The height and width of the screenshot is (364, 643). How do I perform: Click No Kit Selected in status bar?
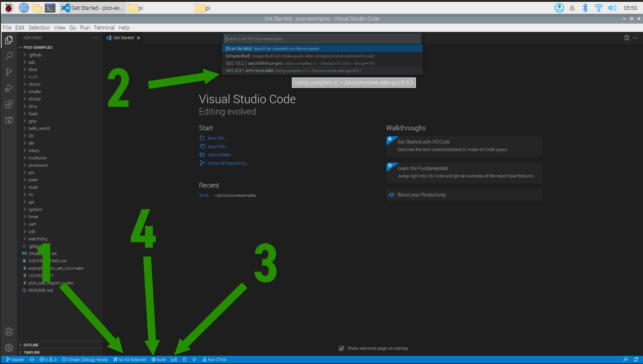130,359
